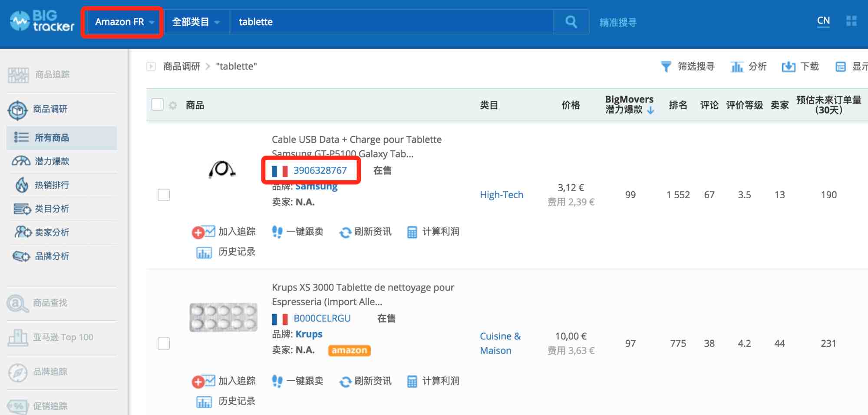Click the BIG tracker logo
The image size is (868, 415).
pos(42,21)
